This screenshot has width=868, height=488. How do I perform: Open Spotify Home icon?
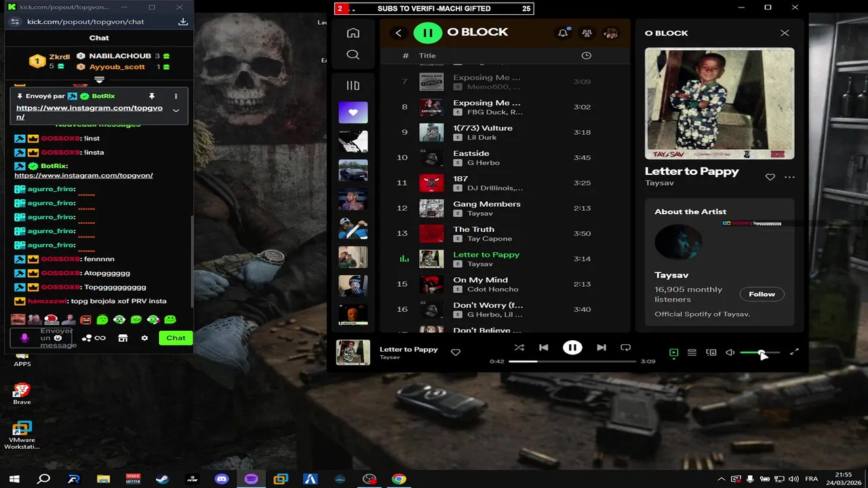click(x=353, y=33)
